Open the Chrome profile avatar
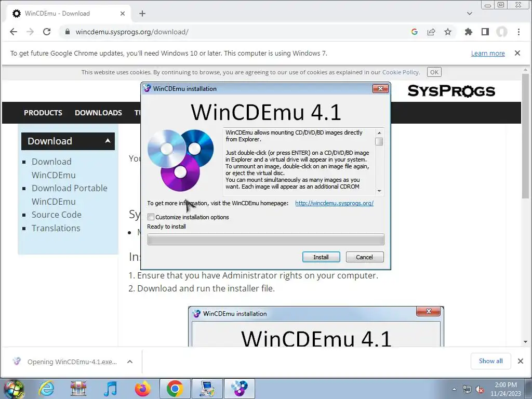Viewport: 532px width, 399px height. tap(502, 32)
